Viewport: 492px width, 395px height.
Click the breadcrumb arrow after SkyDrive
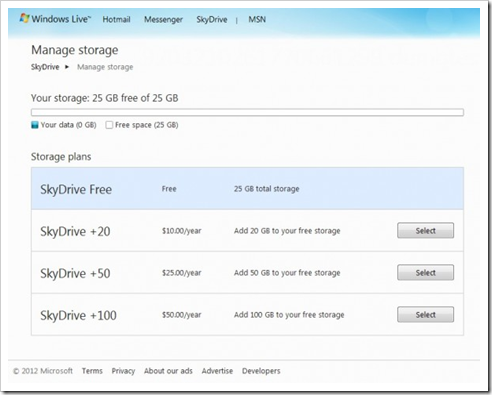[x=67, y=67]
